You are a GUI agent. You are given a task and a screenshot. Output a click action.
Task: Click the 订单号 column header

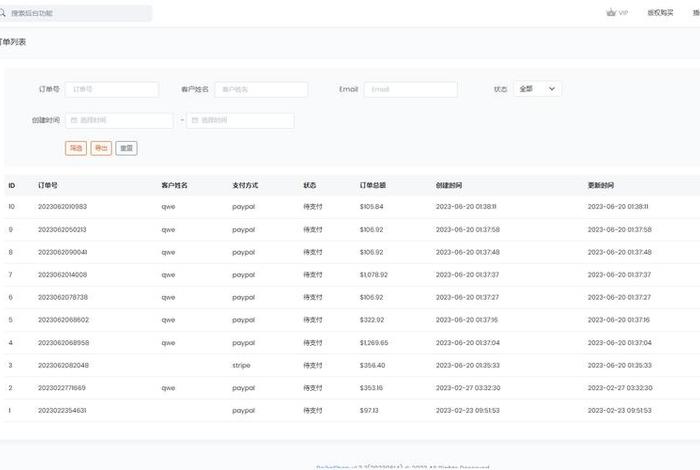click(48, 185)
